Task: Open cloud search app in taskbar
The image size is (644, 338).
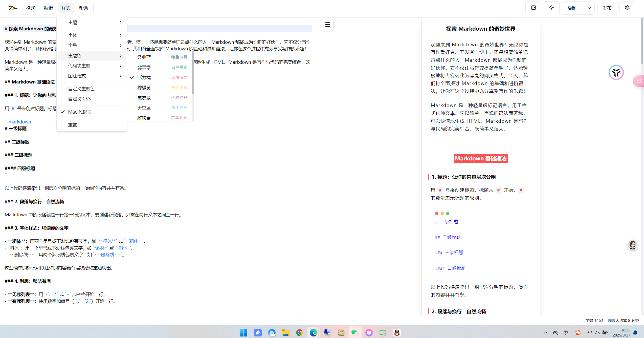Action: pyautogui.click(x=272, y=333)
